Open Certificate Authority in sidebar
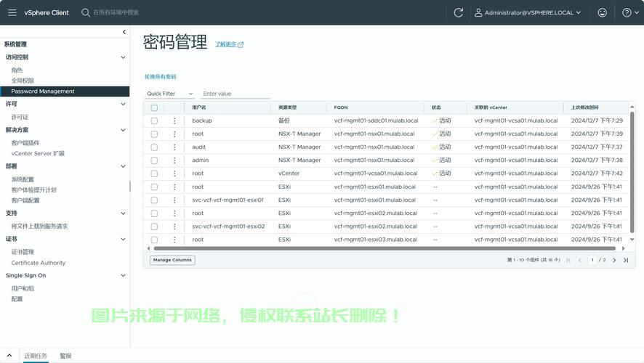The height and width of the screenshot is (363, 644). tap(39, 263)
